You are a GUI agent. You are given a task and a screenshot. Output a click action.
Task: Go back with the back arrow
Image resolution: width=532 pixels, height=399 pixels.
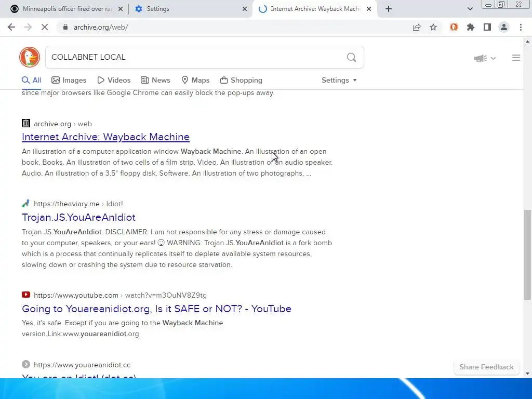tap(11, 27)
